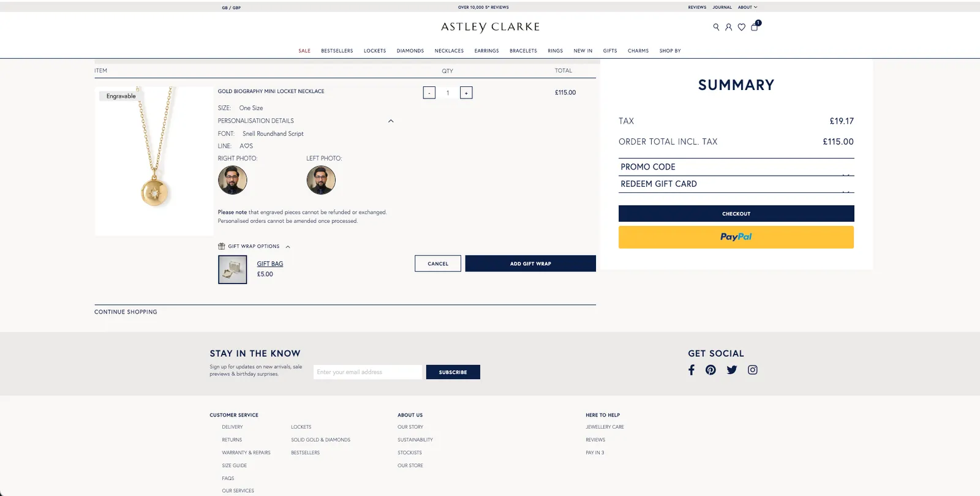Open the account profile icon
The height and width of the screenshot is (496, 980).
point(728,27)
